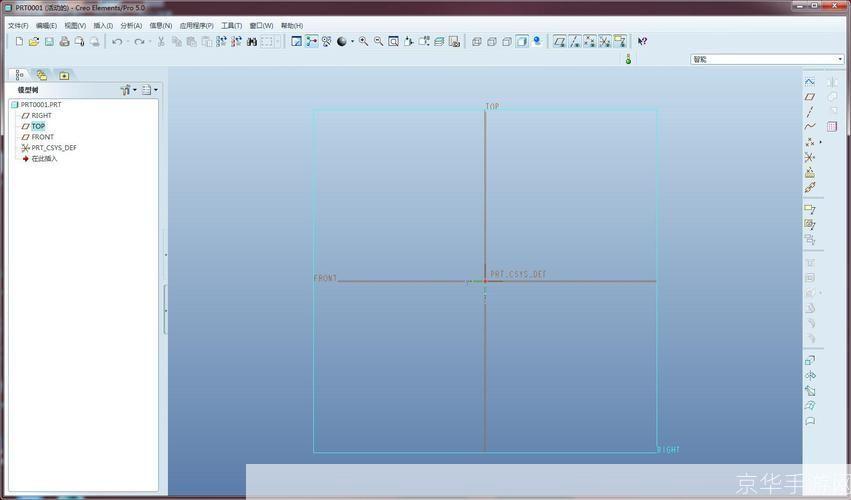Open the 文件(F) menu
Viewport: 851px width, 500px height.
point(18,25)
